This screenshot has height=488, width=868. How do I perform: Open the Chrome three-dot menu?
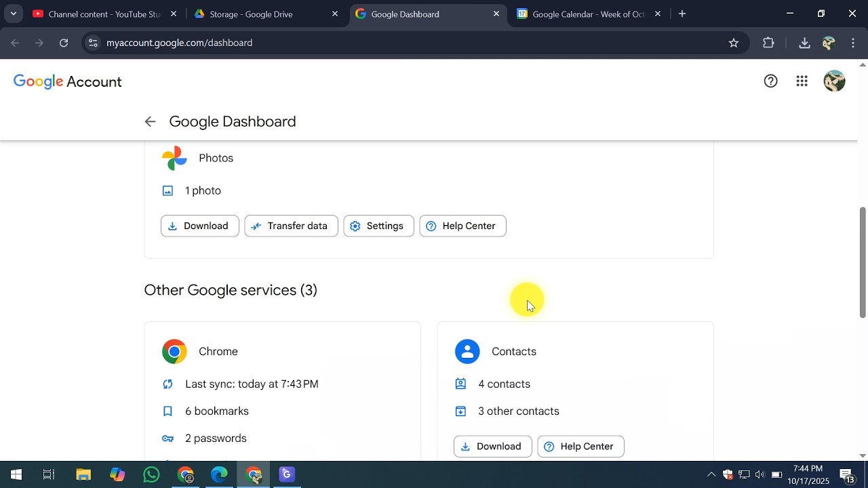(x=853, y=43)
